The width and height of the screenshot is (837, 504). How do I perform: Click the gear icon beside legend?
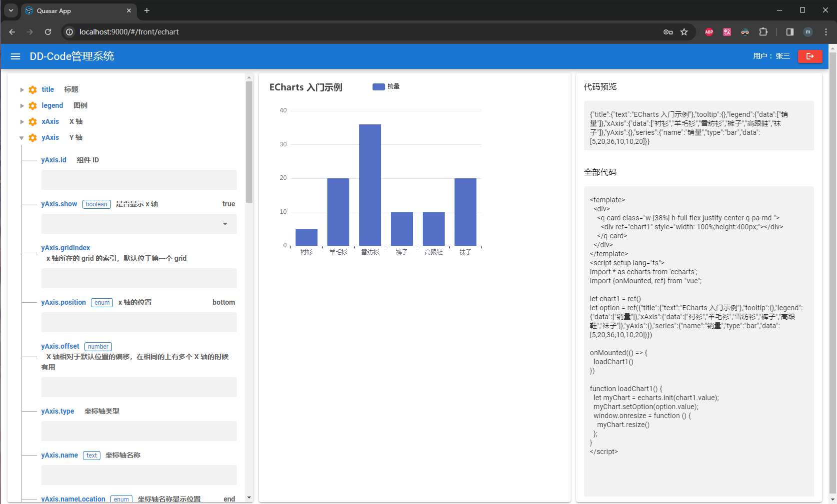(x=32, y=106)
